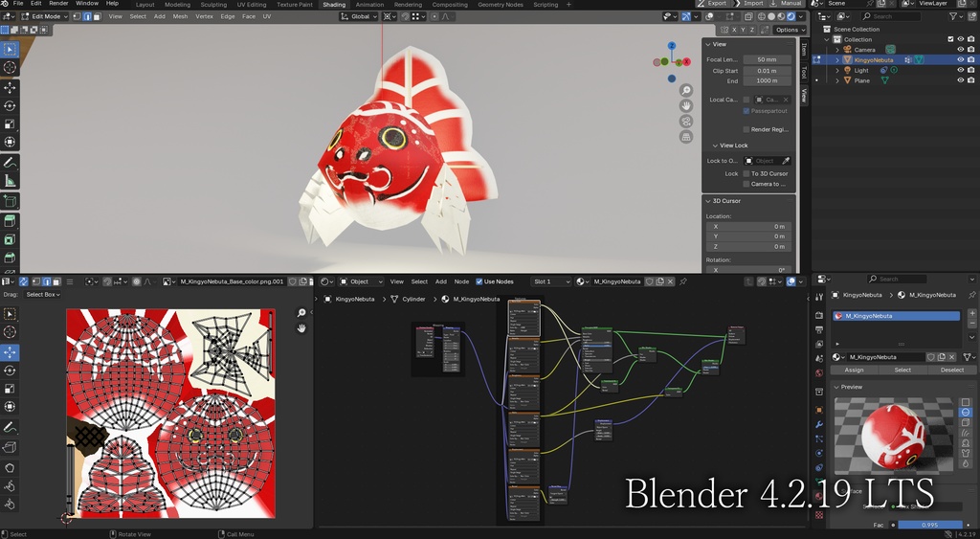Image resolution: width=980 pixels, height=539 pixels.
Task: Open the File menu
Action: [x=18, y=3]
